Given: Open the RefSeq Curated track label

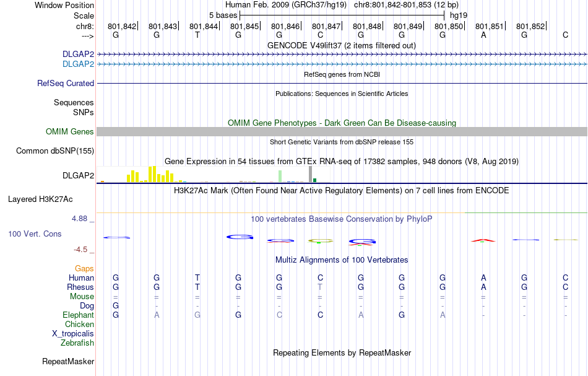Looking at the screenshot, I should (65, 83).
